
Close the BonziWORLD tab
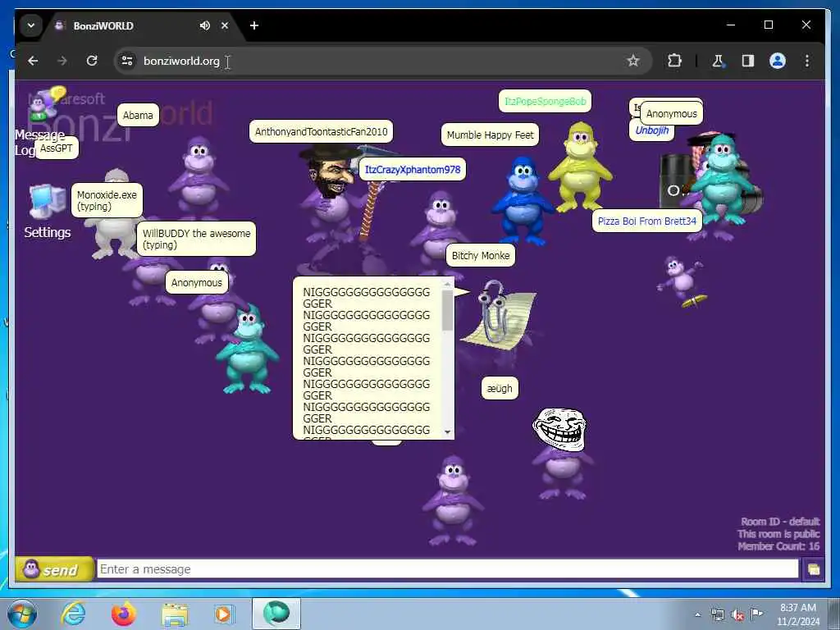(x=225, y=25)
